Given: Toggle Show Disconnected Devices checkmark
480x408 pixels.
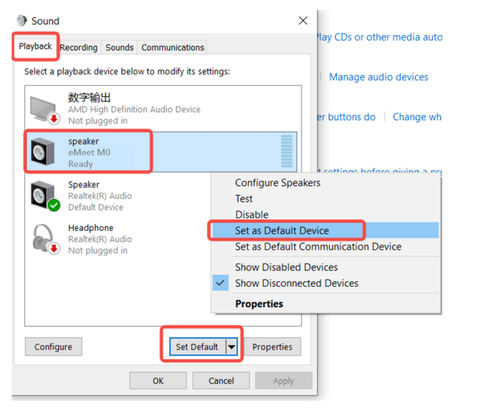Looking at the screenshot, I should click(220, 283).
